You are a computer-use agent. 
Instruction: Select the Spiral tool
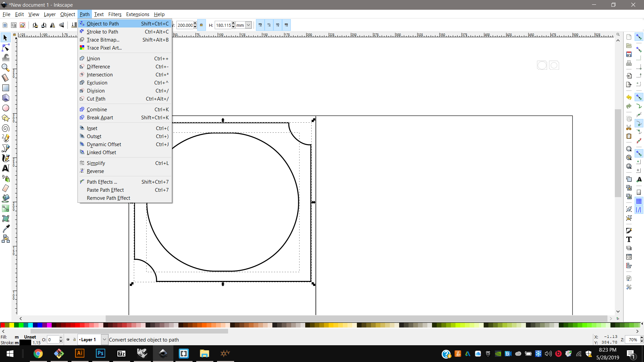point(6,128)
